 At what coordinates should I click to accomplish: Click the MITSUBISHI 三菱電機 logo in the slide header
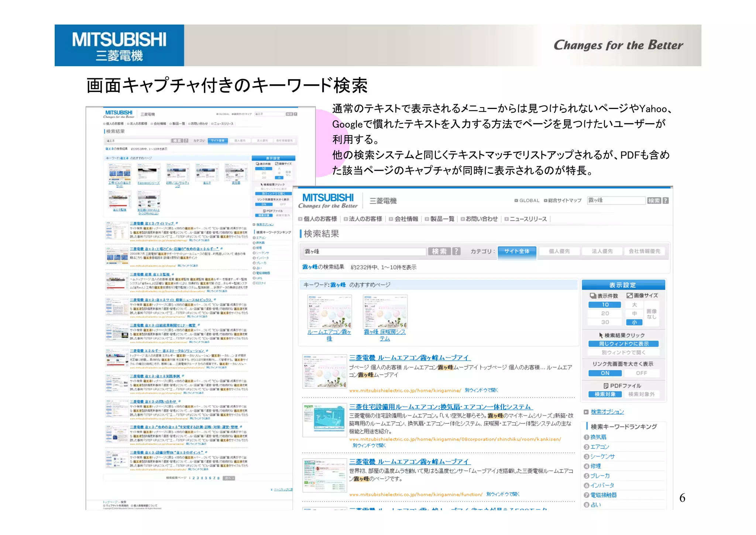tap(119, 45)
